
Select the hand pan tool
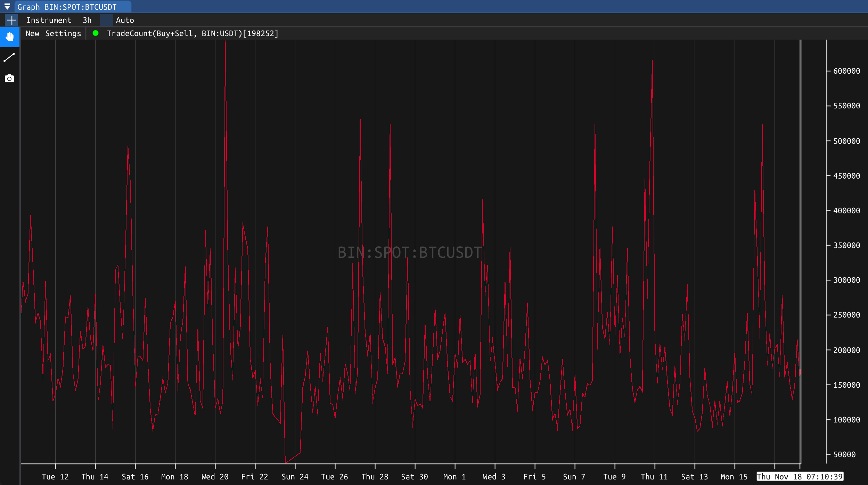pyautogui.click(x=10, y=37)
